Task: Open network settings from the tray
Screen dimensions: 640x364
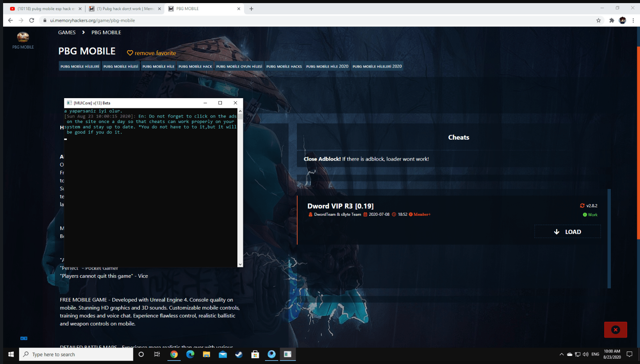Action: (578, 354)
